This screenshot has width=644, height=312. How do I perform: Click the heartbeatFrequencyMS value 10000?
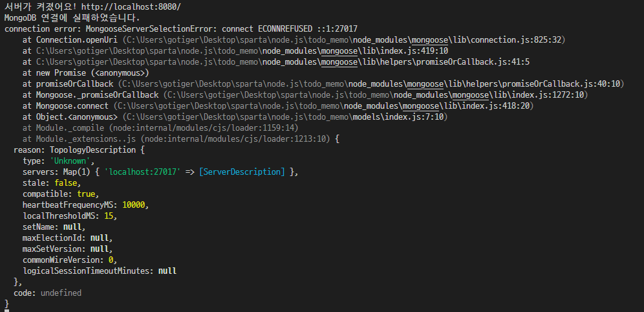133,205
